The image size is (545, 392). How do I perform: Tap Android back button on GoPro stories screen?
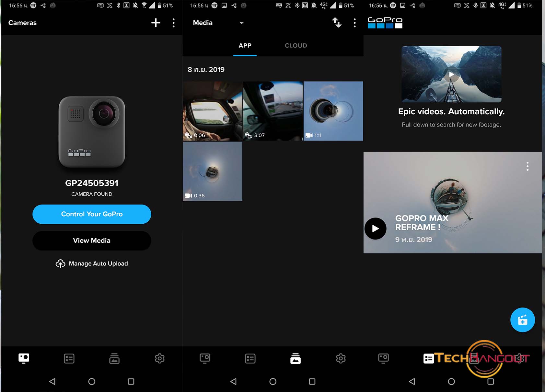coord(412,381)
